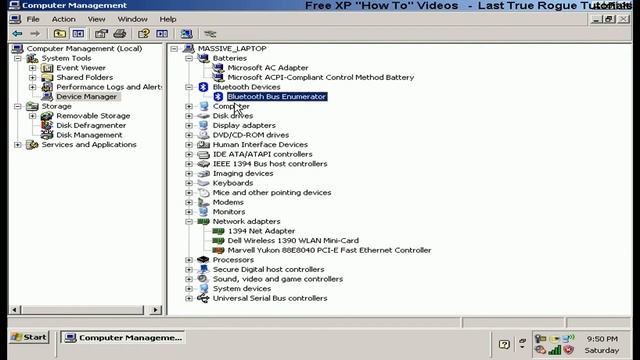Click the help question mark tray icon

click(504, 344)
